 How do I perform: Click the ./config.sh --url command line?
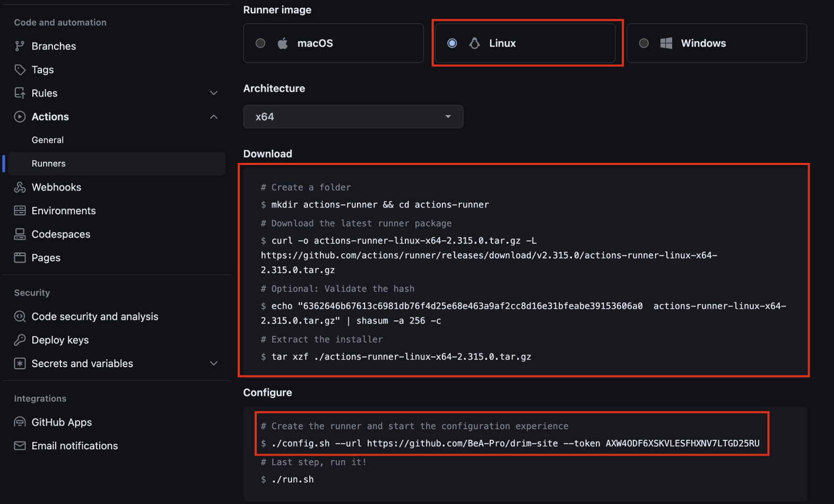tap(510, 444)
